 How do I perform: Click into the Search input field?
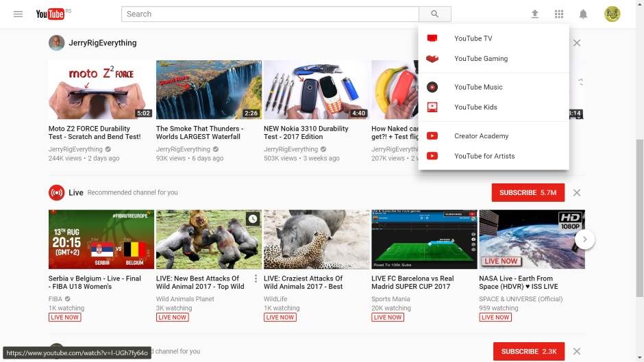270,14
